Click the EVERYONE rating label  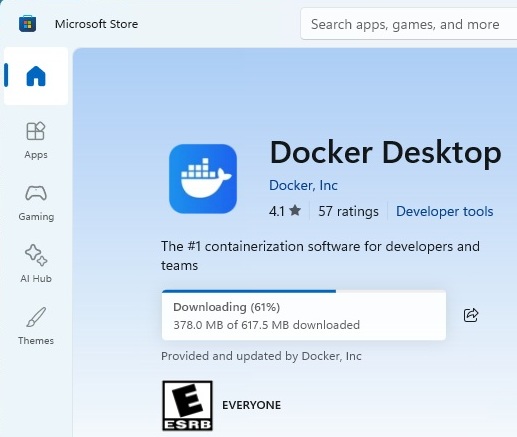(252, 405)
